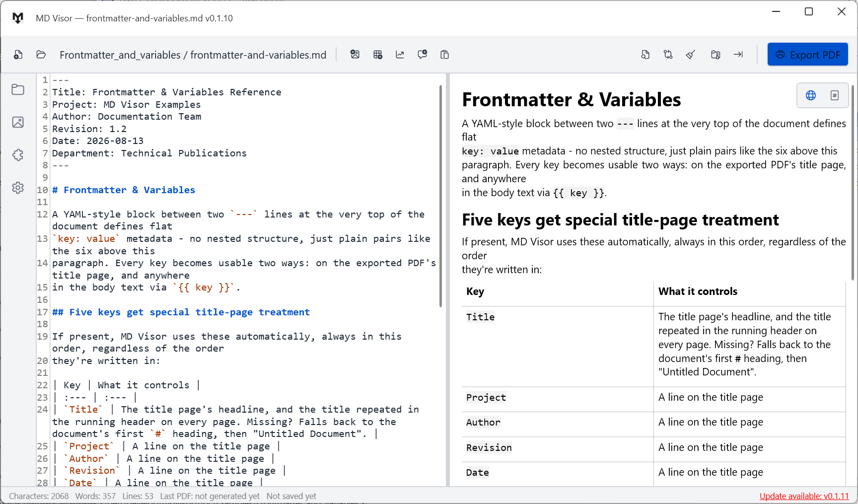Click the clipboard paste icon
This screenshot has width=858, height=504.
(445, 55)
